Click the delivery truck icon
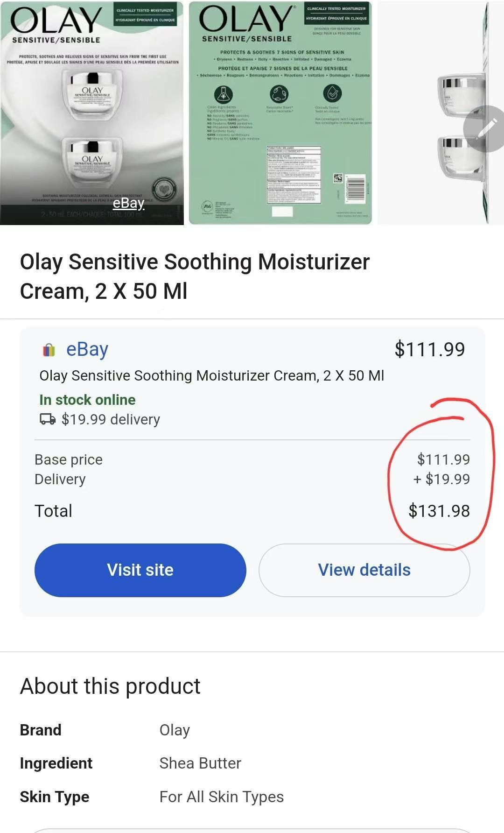This screenshot has width=504, height=833. click(48, 419)
